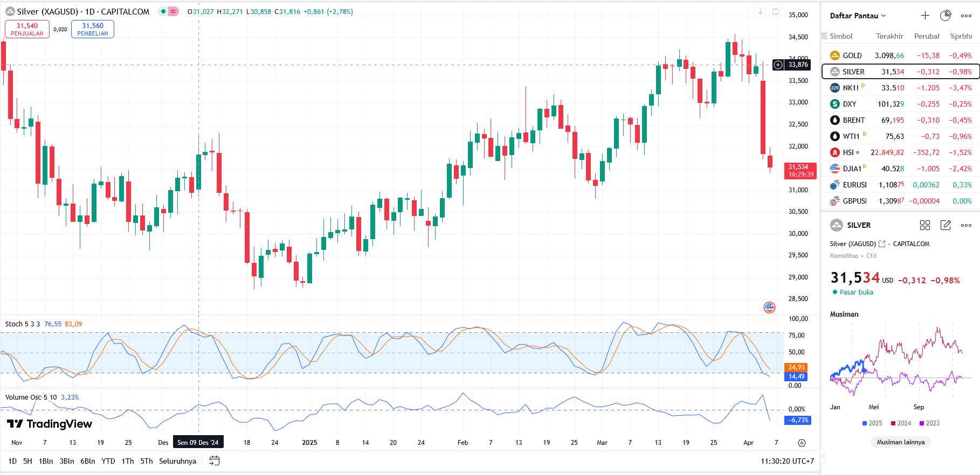
Task: Open the three-dot menu beside Daftar Pantau
Action: click(966, 16)
